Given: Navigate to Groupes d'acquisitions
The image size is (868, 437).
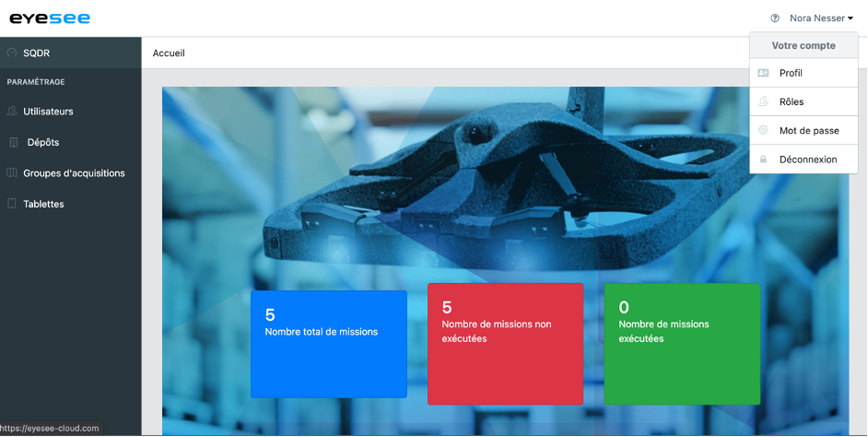Looking at the screenshot, I should pyautogui.click(x=70, y=173).
